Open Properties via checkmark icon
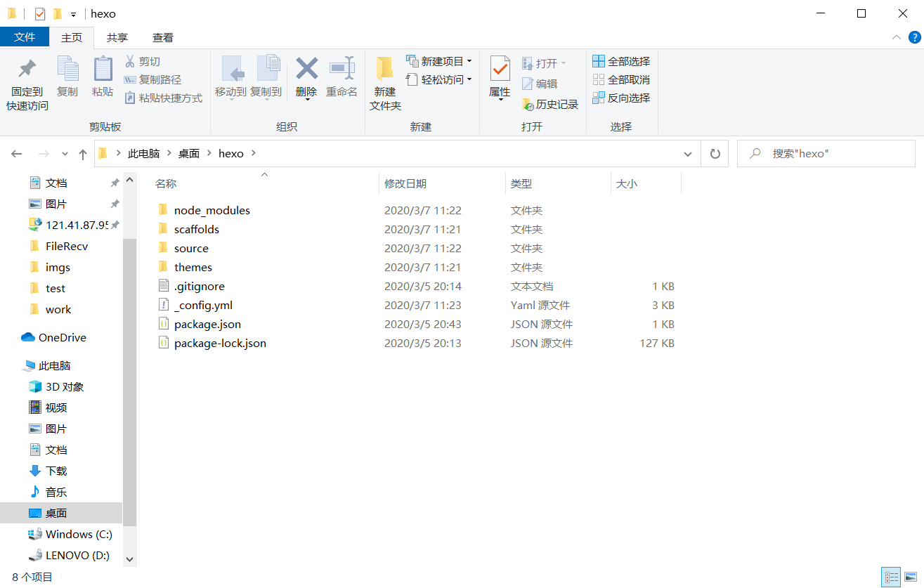Viewport: 924px width, 588px height. pyautogui.click(x=500, y=69)
